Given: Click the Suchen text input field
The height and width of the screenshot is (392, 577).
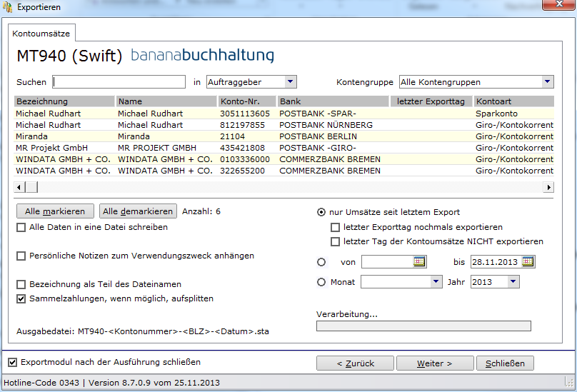Looking at the screenshot, I should [119, 81].
